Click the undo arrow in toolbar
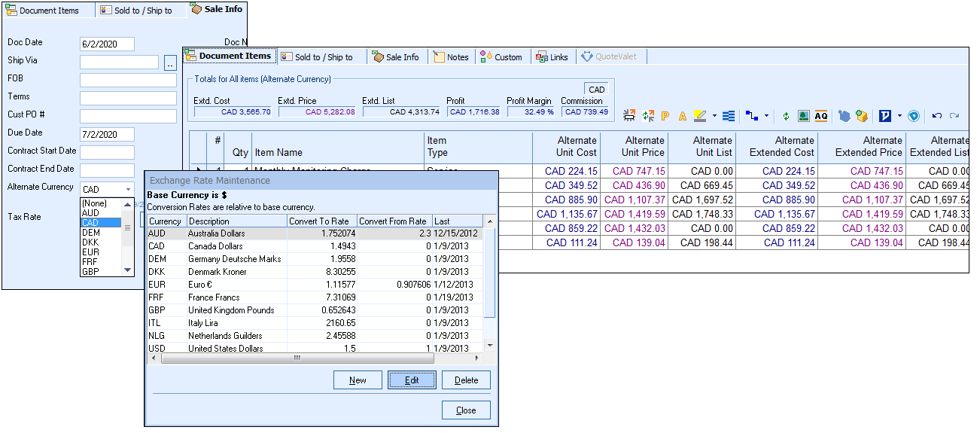Viewport: 980px width, 433px height. [x=937, y=116]
